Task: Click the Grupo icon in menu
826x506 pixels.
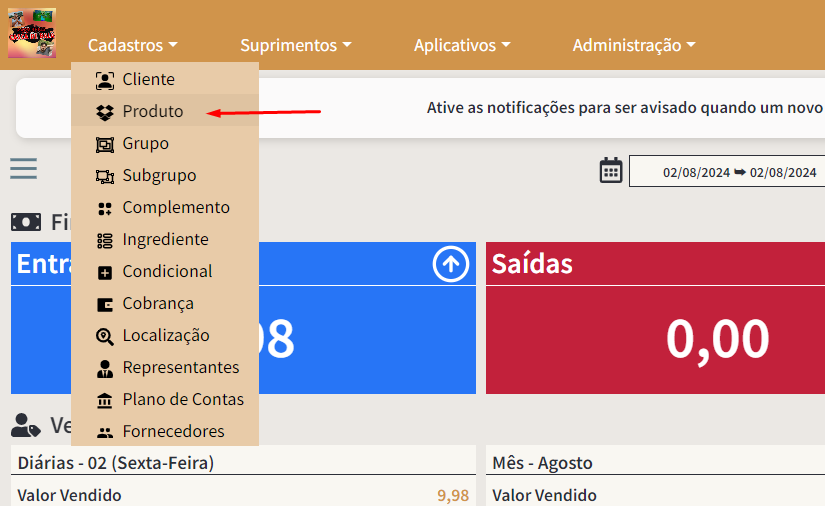Action: pos(105,144)
